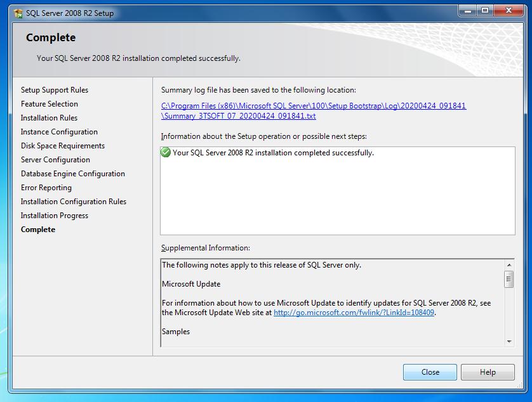Select the Server Configuration step

point(56,160)
